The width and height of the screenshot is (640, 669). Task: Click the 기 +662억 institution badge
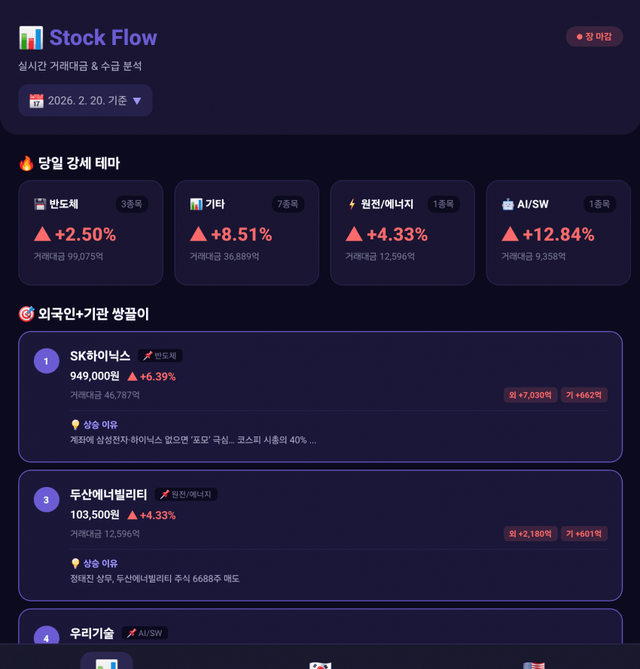coord(584,395)
